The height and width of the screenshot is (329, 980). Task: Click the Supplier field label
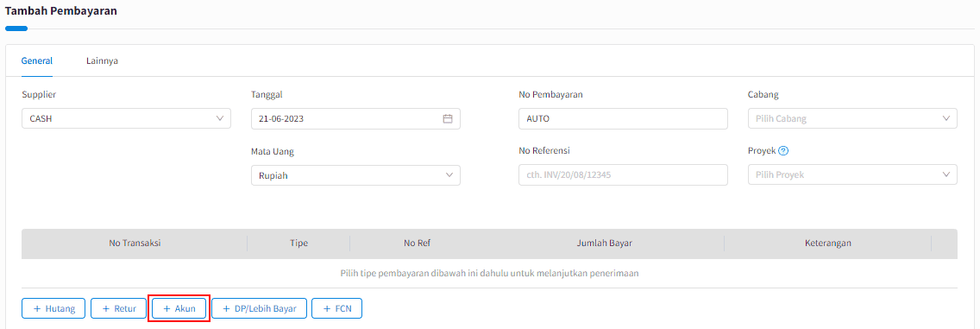39,94
